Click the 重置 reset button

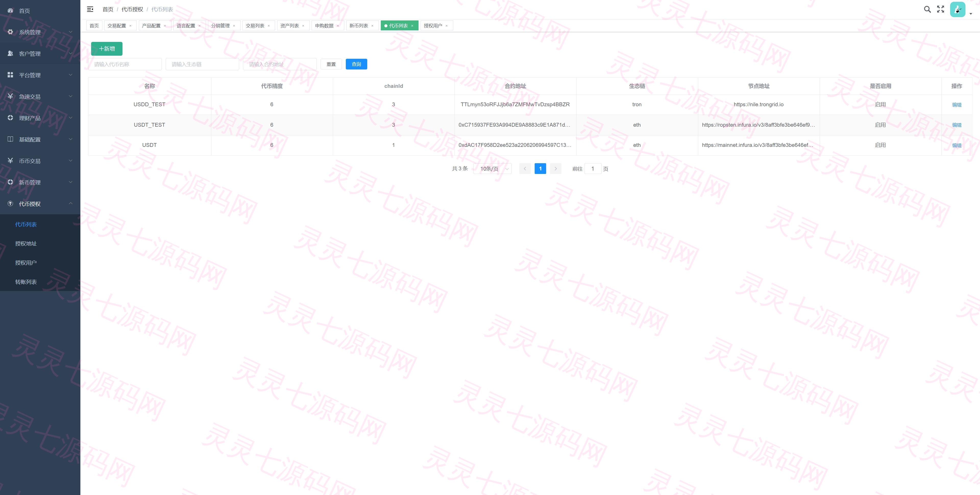tap(331, 64)
